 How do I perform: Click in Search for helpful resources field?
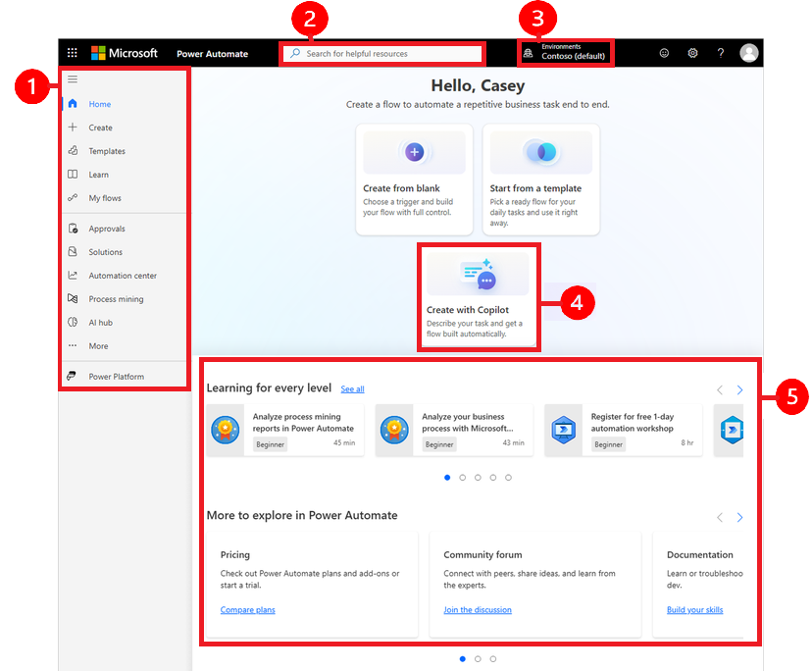tap(382, 53)
